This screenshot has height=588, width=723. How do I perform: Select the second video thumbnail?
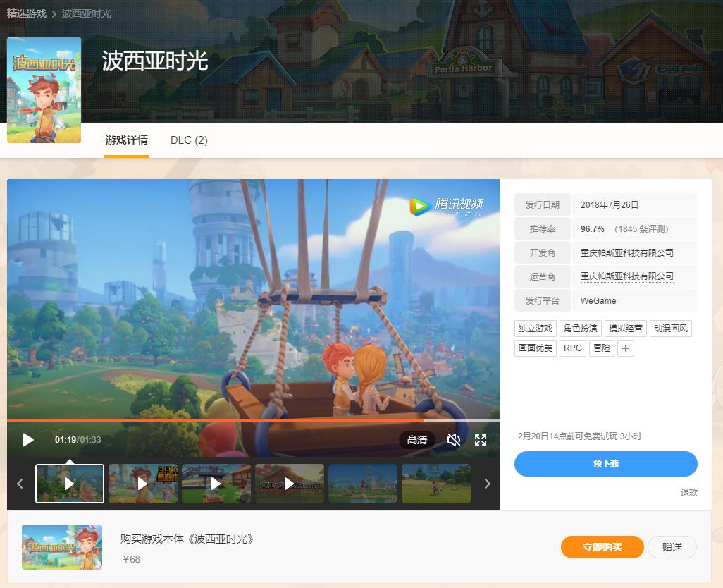pos(143,484)
